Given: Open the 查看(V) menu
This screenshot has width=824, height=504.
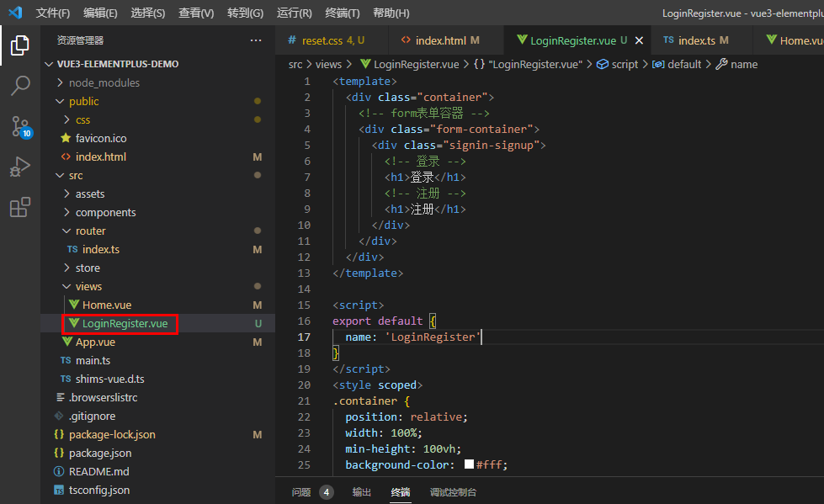Looking at the screenshot, I should (x=196, y=13).
